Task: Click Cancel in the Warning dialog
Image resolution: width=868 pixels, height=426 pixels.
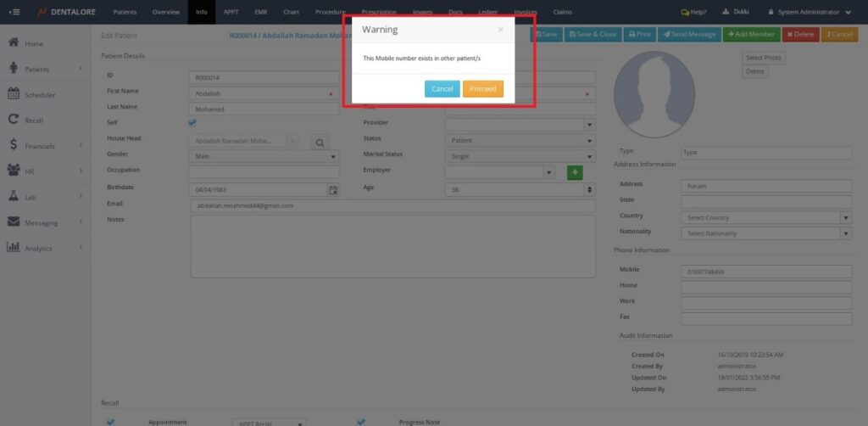Action: (442, 89)
